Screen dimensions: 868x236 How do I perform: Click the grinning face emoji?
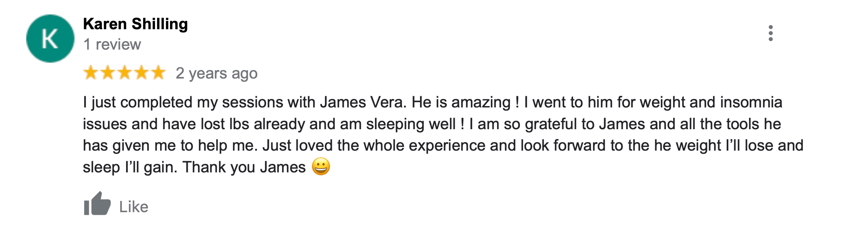tap(321, 167)
